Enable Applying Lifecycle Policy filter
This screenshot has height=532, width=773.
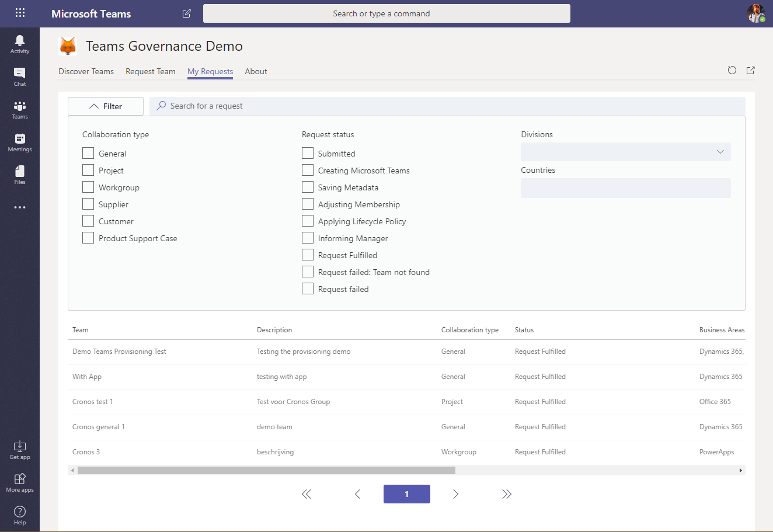click(x=308, y=221)
